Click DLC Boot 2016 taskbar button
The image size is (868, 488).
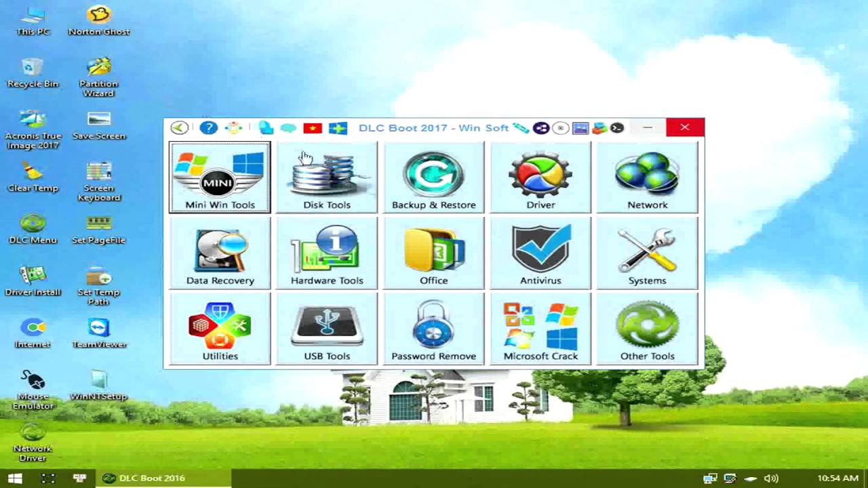point(163,479)
